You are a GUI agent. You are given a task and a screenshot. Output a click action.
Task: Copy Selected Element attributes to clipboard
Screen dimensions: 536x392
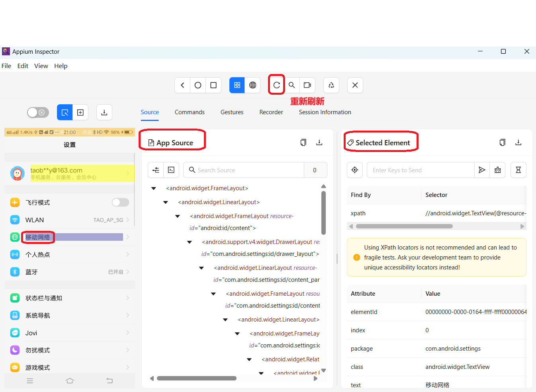pos(503,142)
